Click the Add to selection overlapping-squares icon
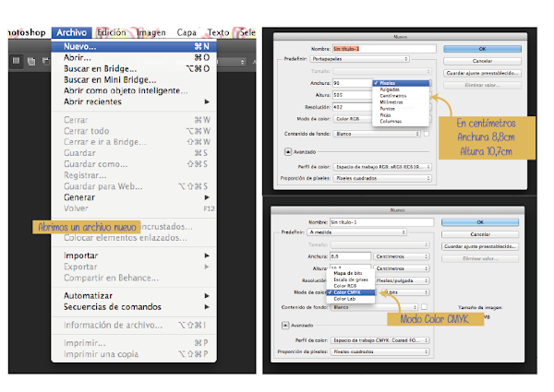This screenshot has height=392, width=554. click(31, 61)
